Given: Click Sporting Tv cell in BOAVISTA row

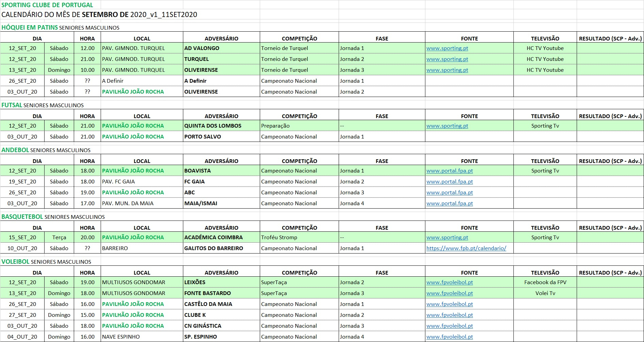Looking at the screenshot, I should coord(545,171).
